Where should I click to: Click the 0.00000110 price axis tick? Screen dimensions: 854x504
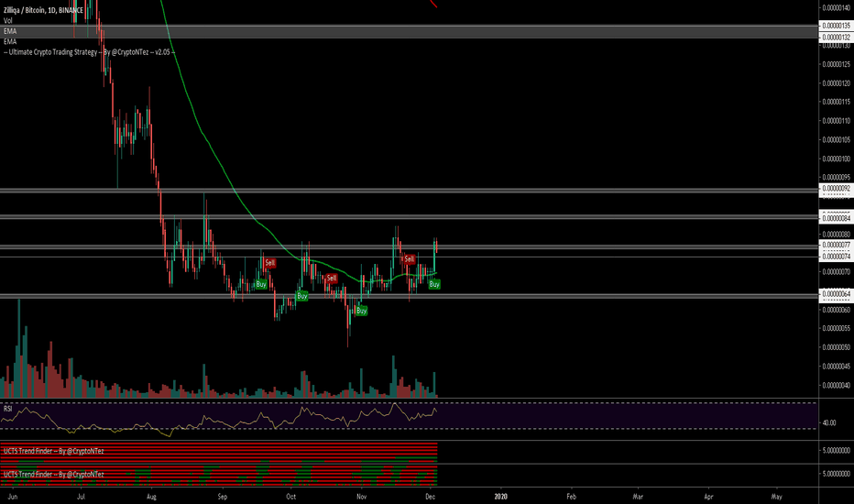(836, 121)
